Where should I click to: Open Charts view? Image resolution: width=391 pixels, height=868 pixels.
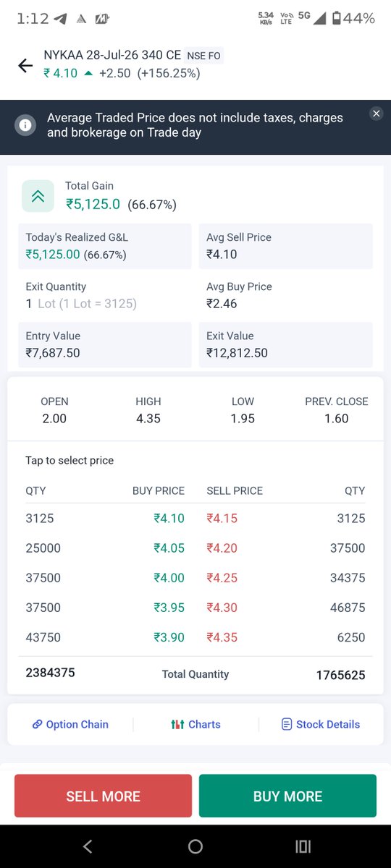(x=195, y=724)
